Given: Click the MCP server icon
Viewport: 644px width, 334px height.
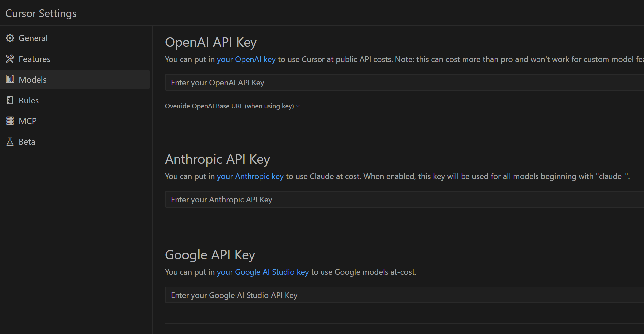Looking at the screenshot, I should coord(10,121).
